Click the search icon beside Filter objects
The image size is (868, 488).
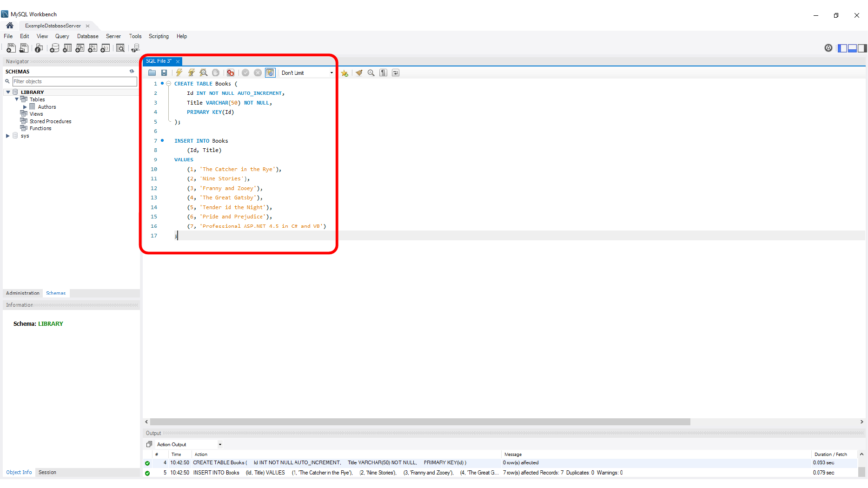[7, 81]
